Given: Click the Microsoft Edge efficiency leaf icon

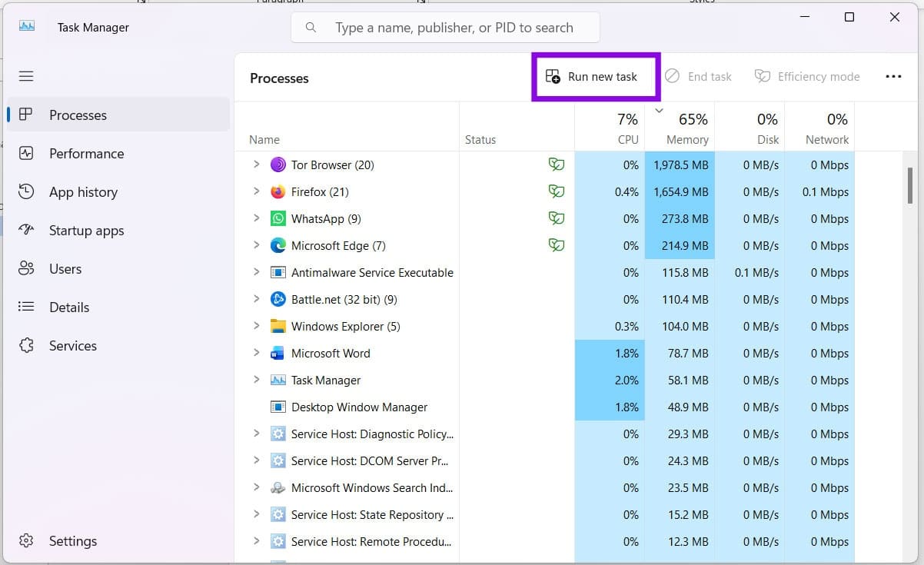Looking at the screenshot, I should [556, 245].
